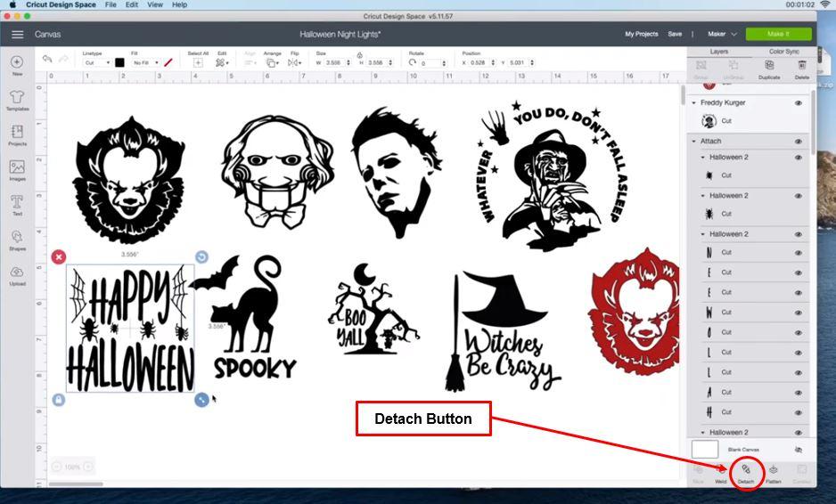Screen dimensions: 836x504
Task: Open the File menu
Action: pyautogui.click(x=111, y=4)
